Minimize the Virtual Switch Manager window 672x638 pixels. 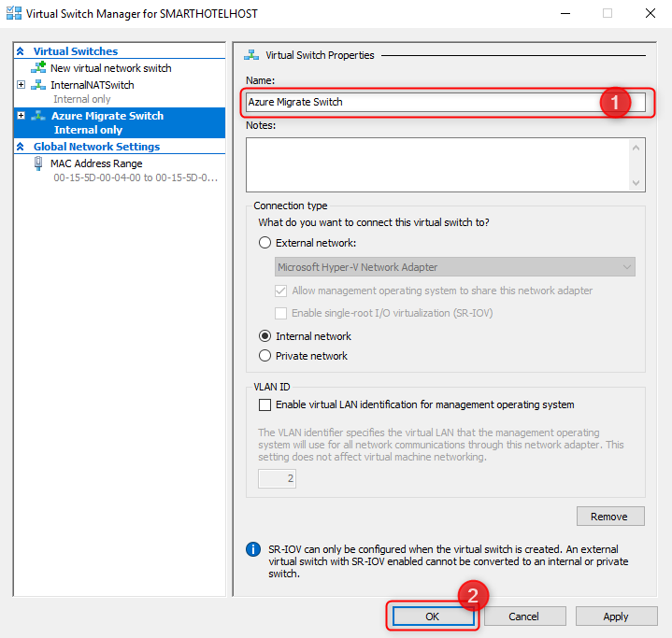click(565, 13)
